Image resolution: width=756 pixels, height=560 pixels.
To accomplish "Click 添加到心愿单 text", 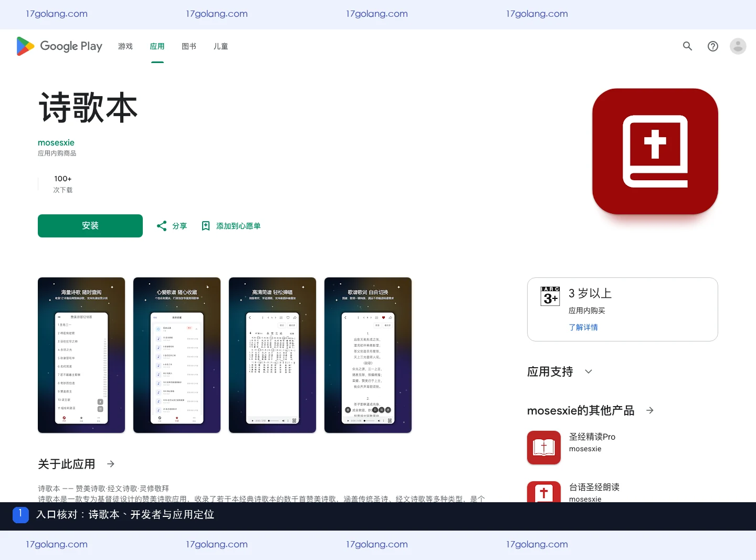I will pyautogui.click(x=238, y=226).
